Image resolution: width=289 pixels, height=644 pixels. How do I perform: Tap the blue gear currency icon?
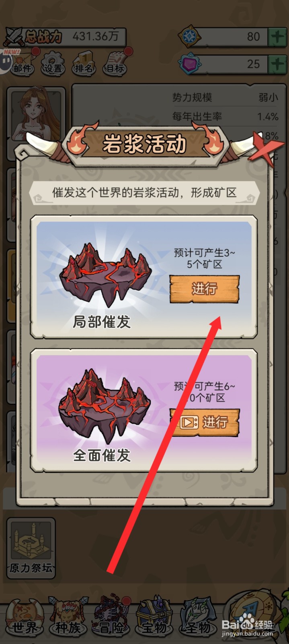[189, 37]
